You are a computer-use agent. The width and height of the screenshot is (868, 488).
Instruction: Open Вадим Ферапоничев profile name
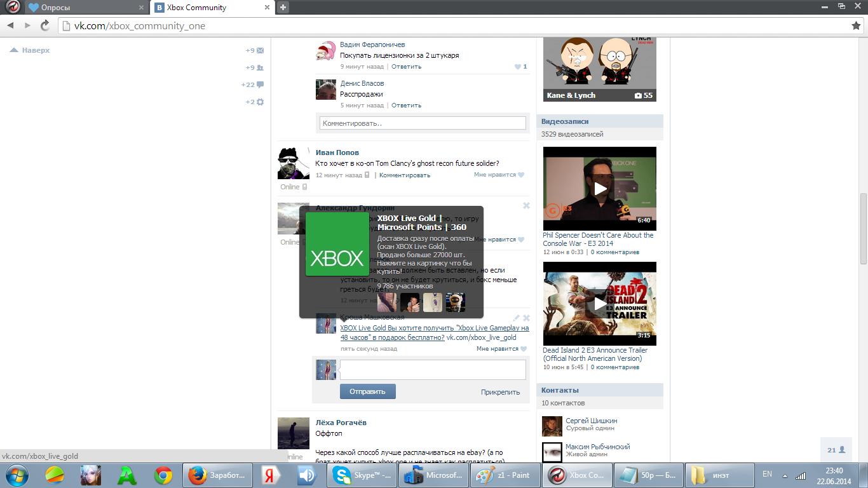click(372, 44)
